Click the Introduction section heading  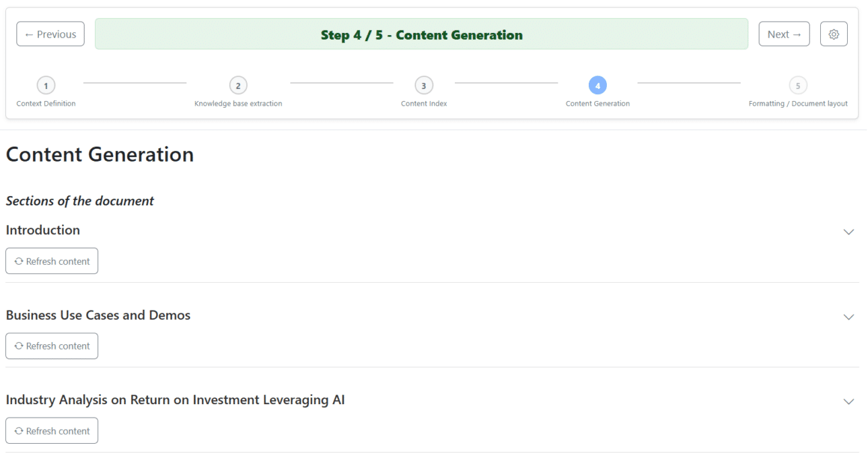(x=43, y=230)
